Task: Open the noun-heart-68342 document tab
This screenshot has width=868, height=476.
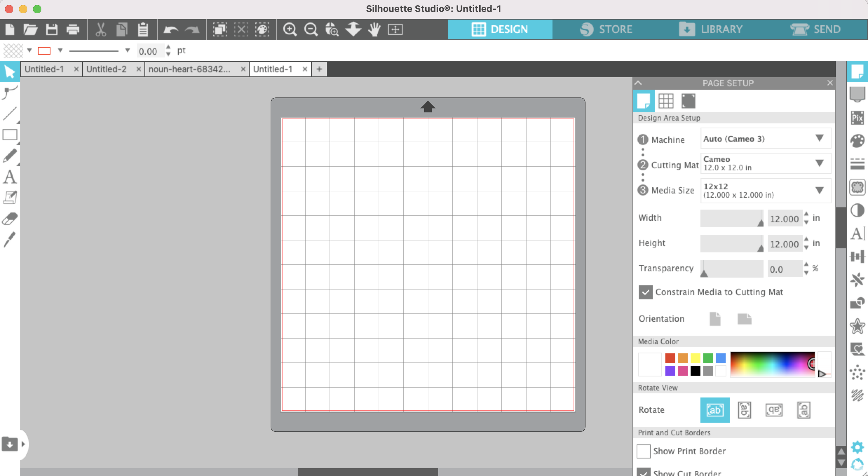Action: 189,69
